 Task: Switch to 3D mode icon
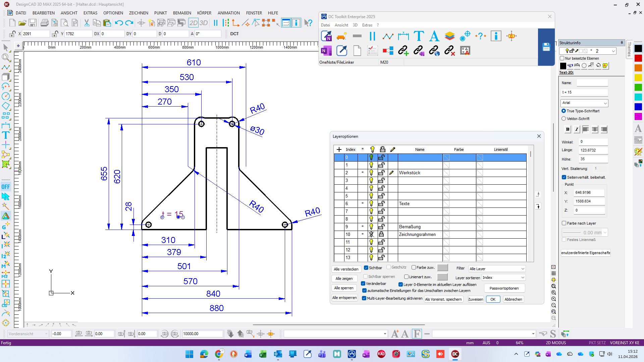coord(204,23)
